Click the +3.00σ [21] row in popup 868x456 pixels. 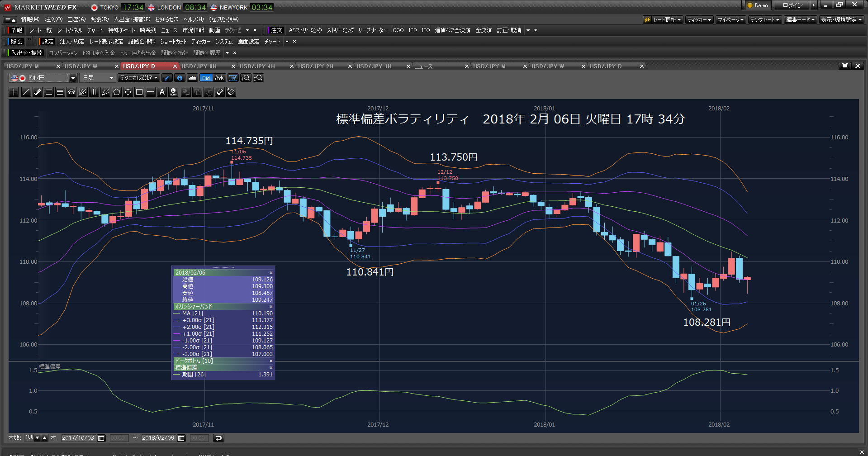[223, 320]
